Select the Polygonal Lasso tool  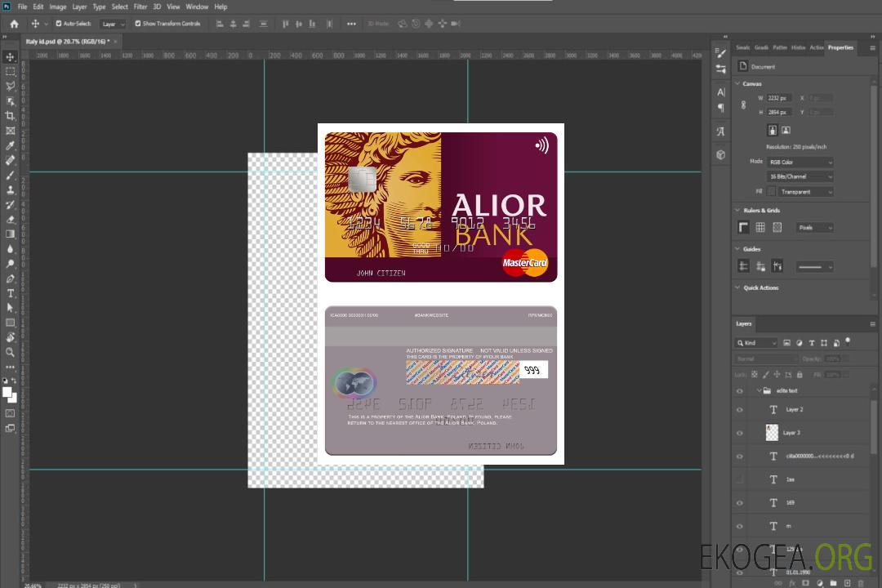pyautogui.click(x=10, y=86)
